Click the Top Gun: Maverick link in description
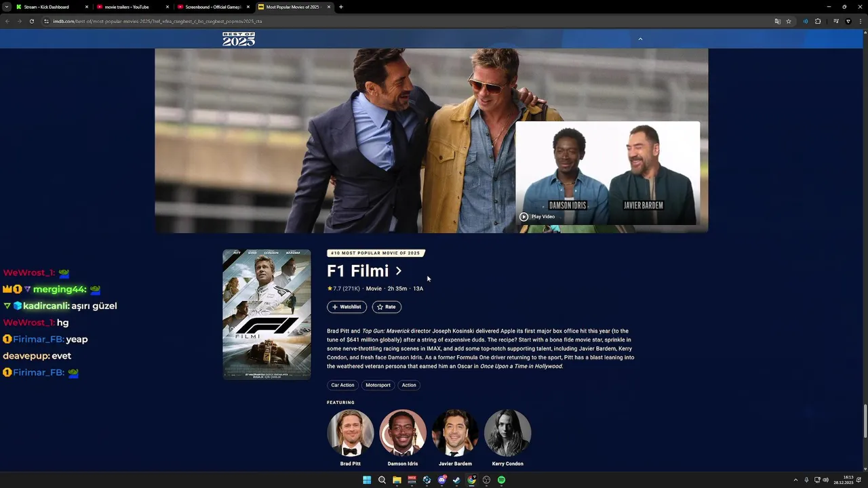 tap(386, 331)
